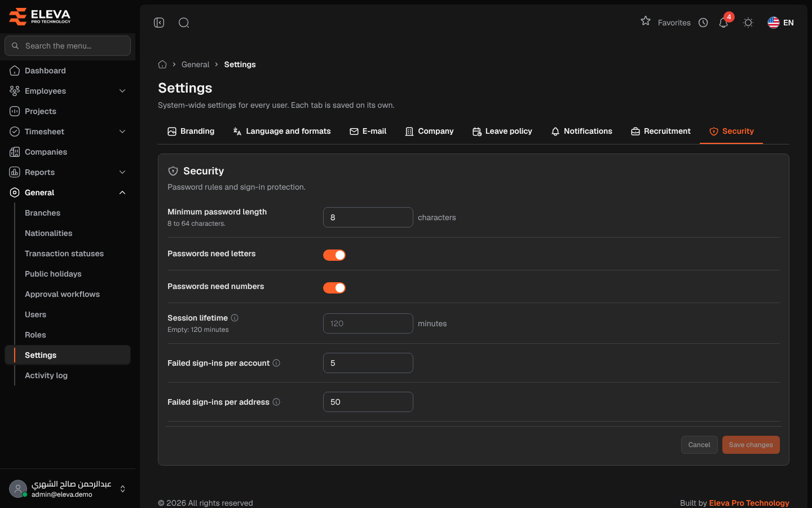Switch to the Company tab

[x=430, y=132]
